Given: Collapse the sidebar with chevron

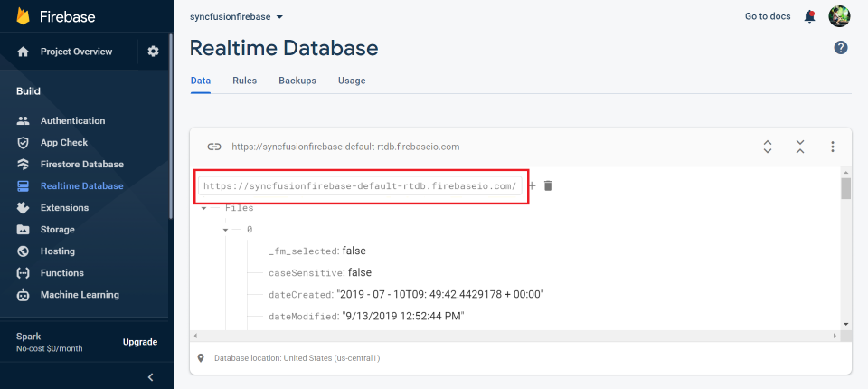Looking at the screenshot, I should coord(151,377).
